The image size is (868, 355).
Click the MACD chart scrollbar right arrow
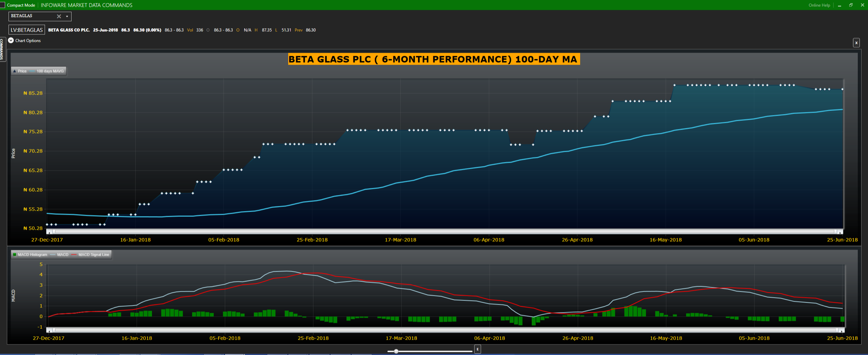(x=842, y=330)
